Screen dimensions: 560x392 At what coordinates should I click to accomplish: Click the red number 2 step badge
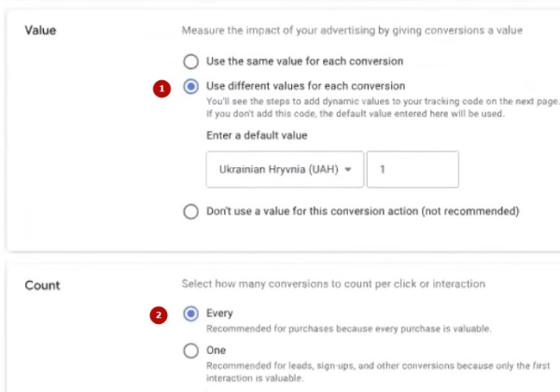[x=162, y=315]
